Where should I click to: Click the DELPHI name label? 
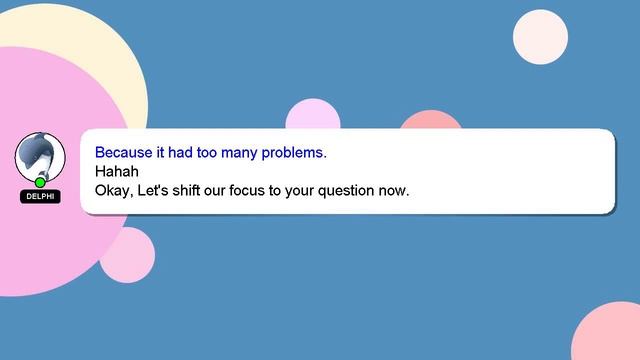click(40, 196)
